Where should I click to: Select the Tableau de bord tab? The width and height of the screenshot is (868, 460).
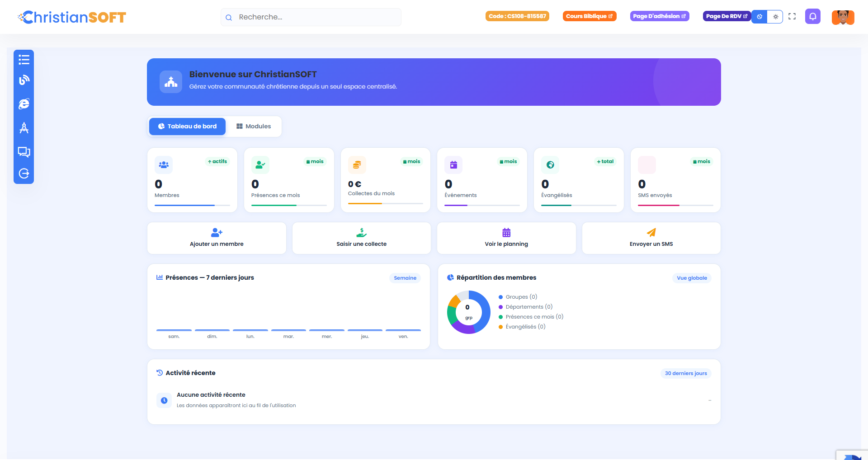(x=187, y=127)
